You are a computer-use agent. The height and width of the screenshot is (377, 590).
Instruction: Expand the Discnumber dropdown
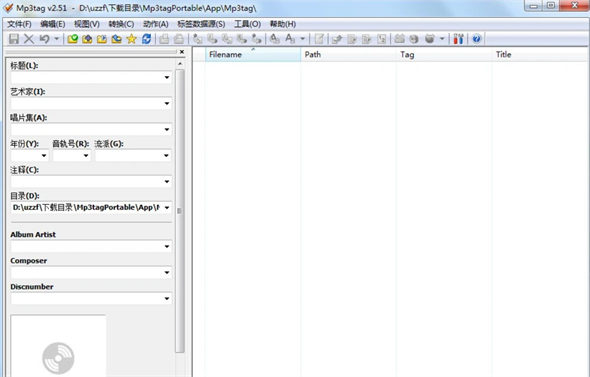[x=167, y=299]
